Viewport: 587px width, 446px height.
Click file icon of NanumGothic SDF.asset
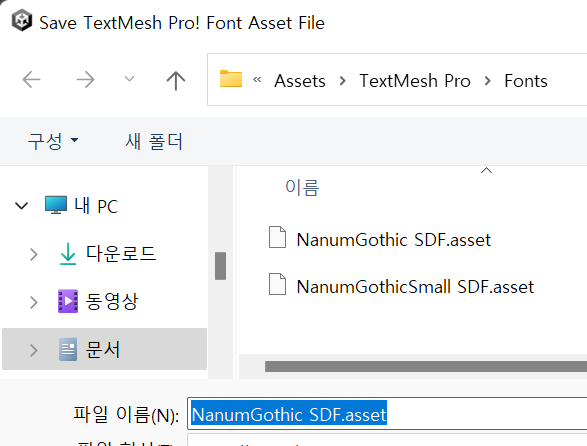277,237
